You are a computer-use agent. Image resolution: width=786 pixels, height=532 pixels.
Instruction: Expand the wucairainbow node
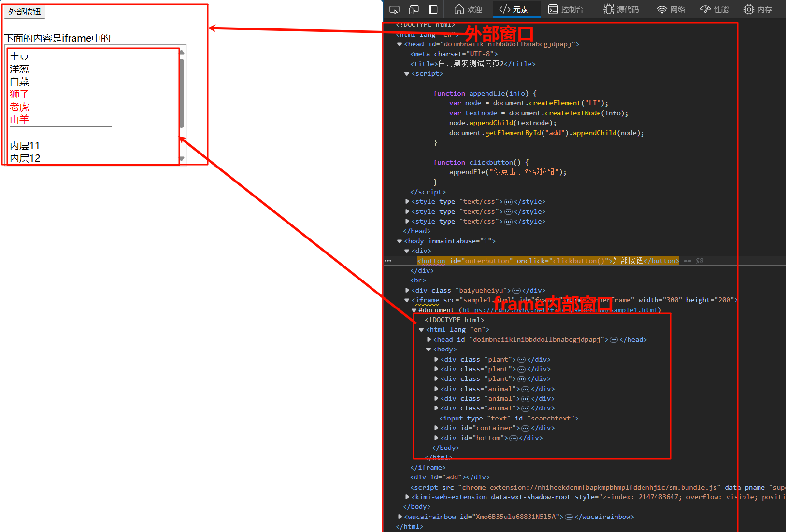coord(400,517)
